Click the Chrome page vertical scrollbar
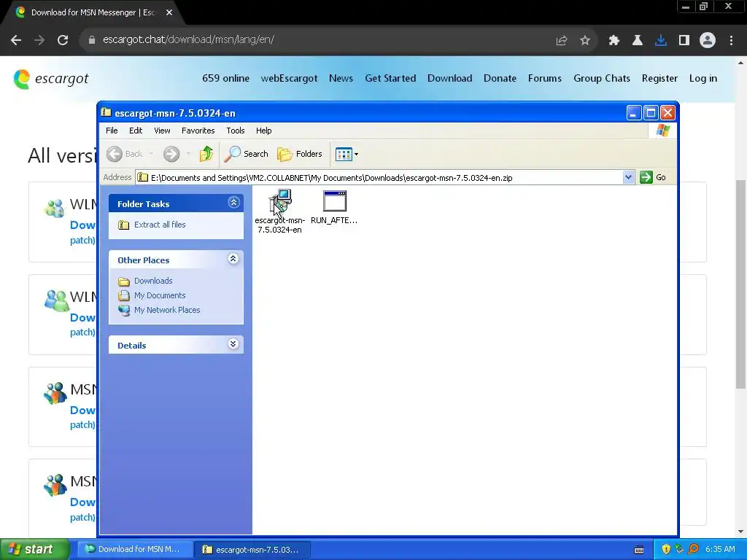This screenshot has height=560, width=747. (x=741, y=284)
